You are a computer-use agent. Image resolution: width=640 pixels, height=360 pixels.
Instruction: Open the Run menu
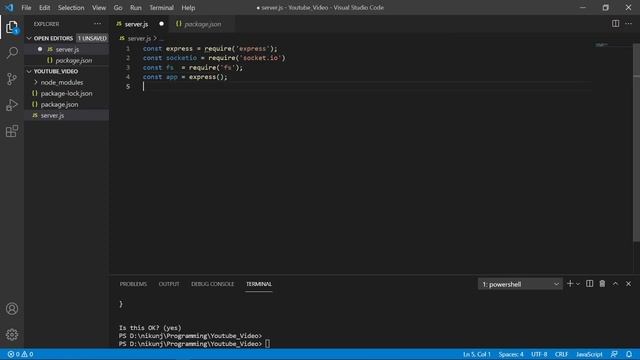click(x=136, y=8)
